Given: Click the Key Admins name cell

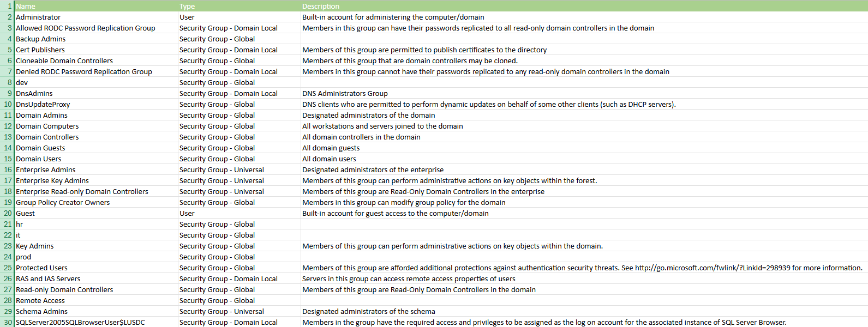Looking at the screenshot, I should point(96,246).
